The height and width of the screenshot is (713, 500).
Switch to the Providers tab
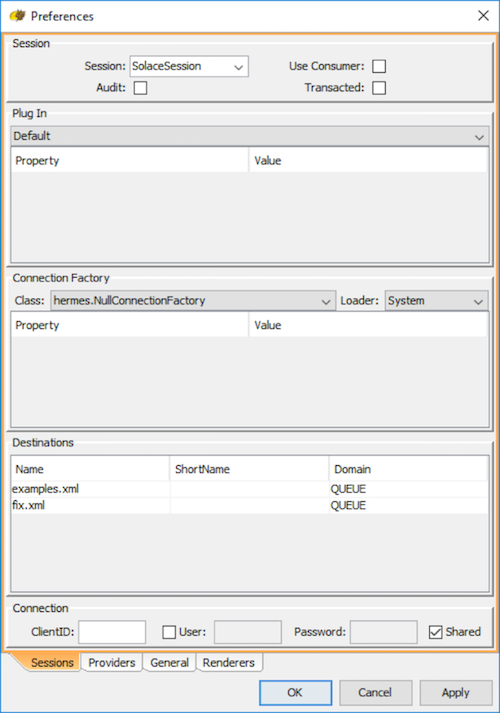(112, 663)
